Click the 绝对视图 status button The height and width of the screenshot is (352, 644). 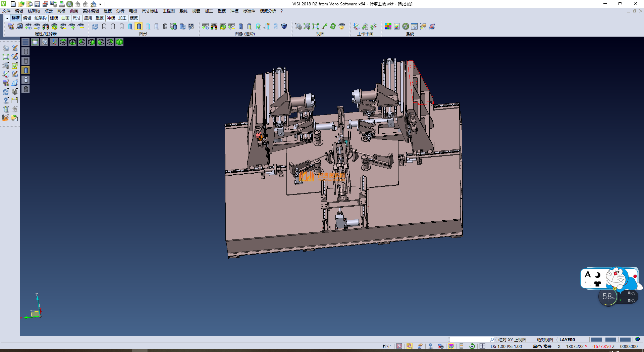[545, 340]
